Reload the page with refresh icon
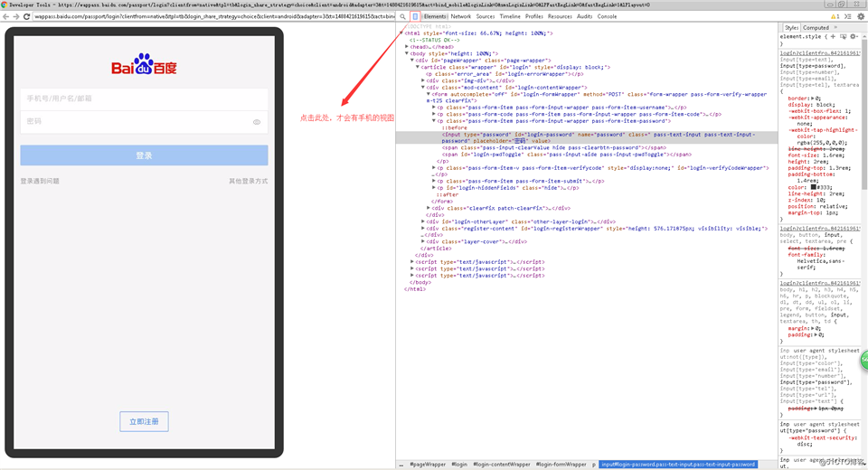Image resolution: width=868 pixels, height=470 pixels. point(26,16)
